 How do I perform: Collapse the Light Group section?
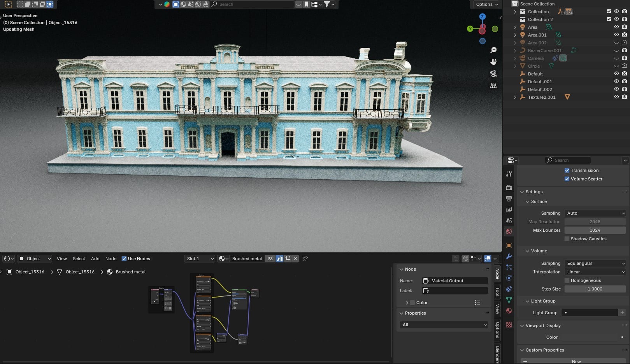528,301
